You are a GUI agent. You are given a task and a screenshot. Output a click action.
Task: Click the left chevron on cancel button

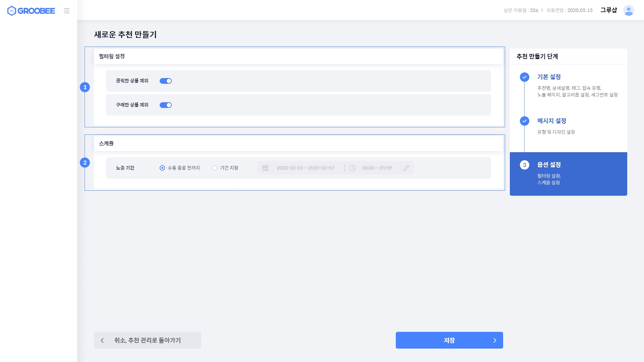pos(102,341)
